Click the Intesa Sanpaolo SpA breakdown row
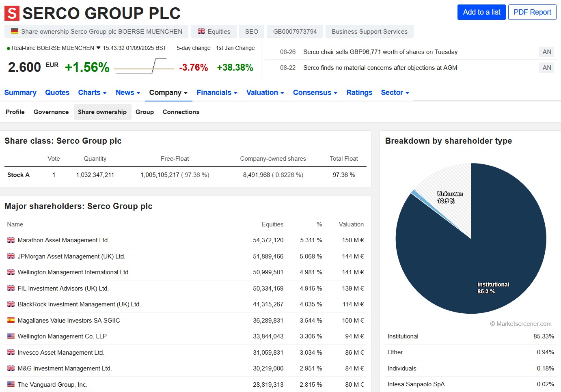Viewport: 561px width, 392px height. point(470,384)
